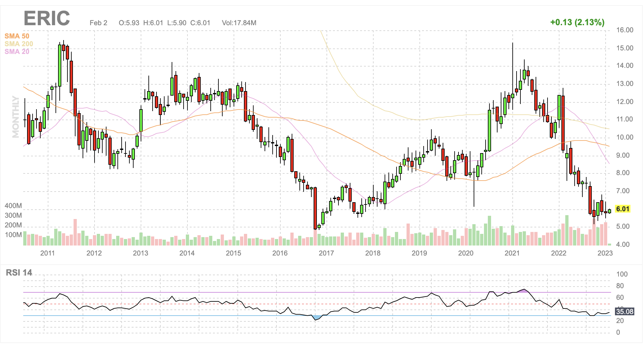Click the RSI axis label 20
Viewport: 644px width, 345px height.
(x=620, y=321)
